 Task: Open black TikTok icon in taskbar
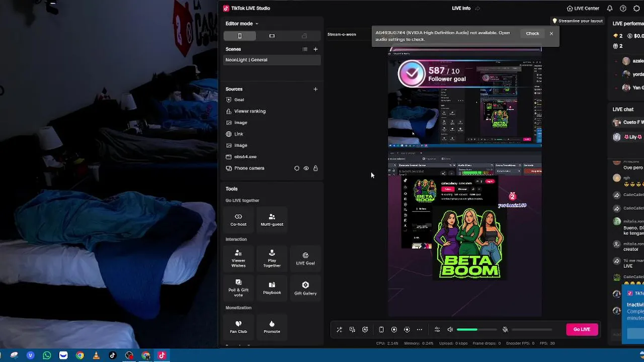113,355
